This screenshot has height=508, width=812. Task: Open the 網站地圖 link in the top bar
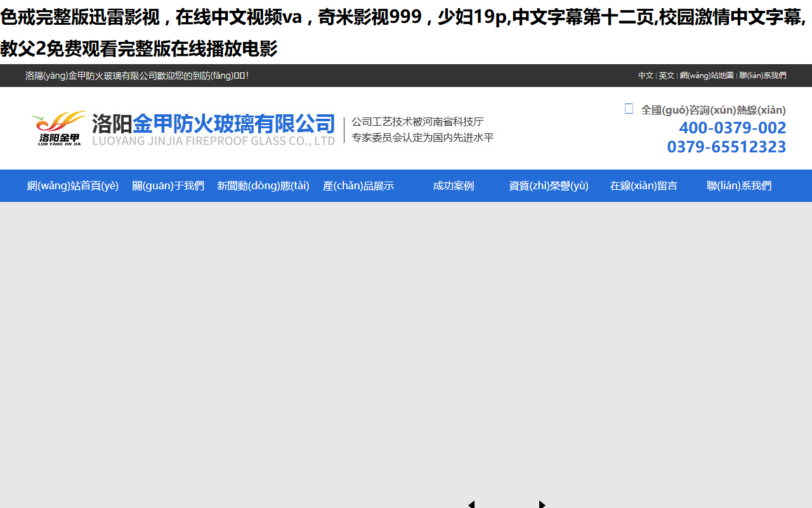[x=707, y=76]
